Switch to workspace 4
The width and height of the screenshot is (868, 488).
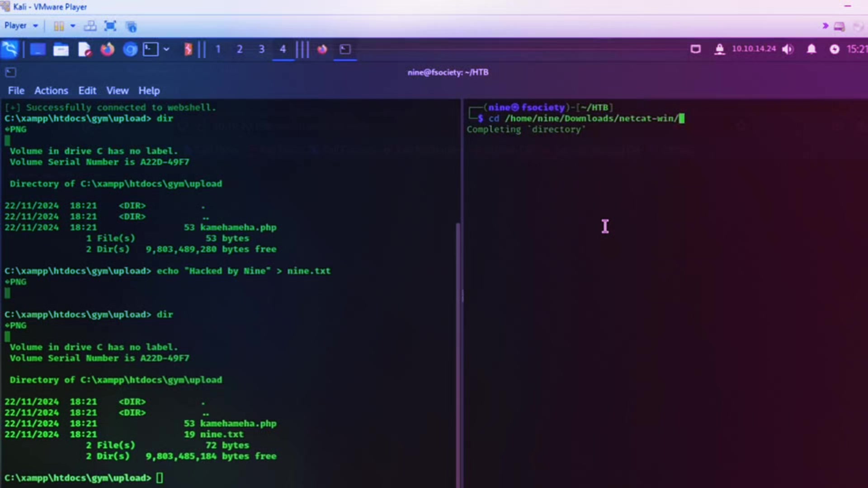(x=283, y=49)
